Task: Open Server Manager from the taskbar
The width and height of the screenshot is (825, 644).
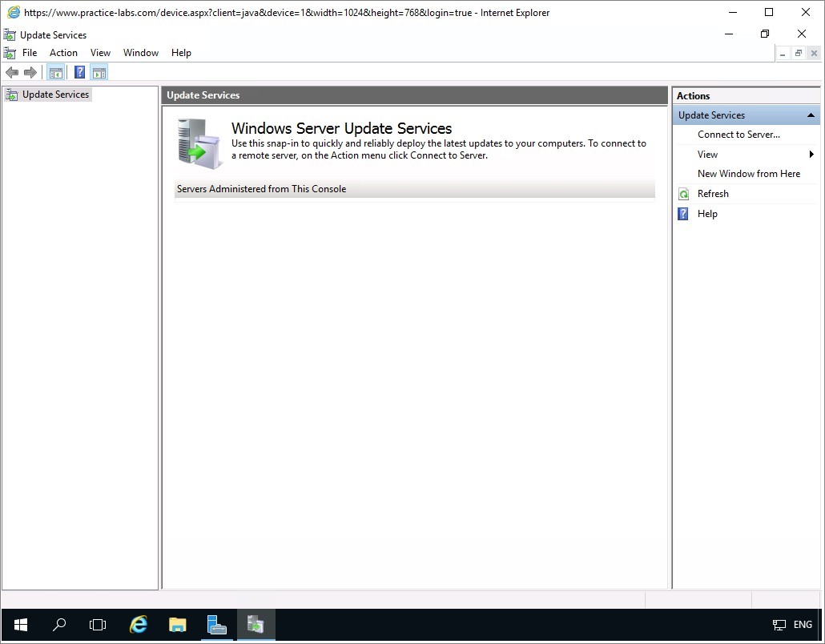Action: [x=216, y=625]
